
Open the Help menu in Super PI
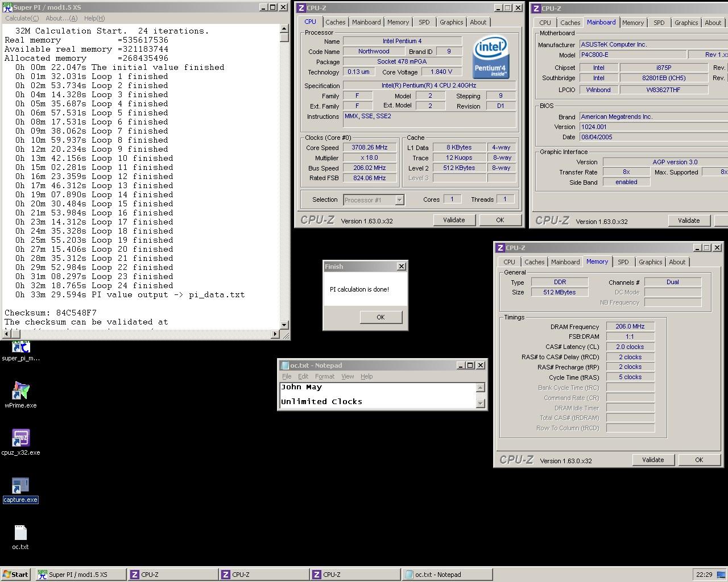(x=94, y=18)
